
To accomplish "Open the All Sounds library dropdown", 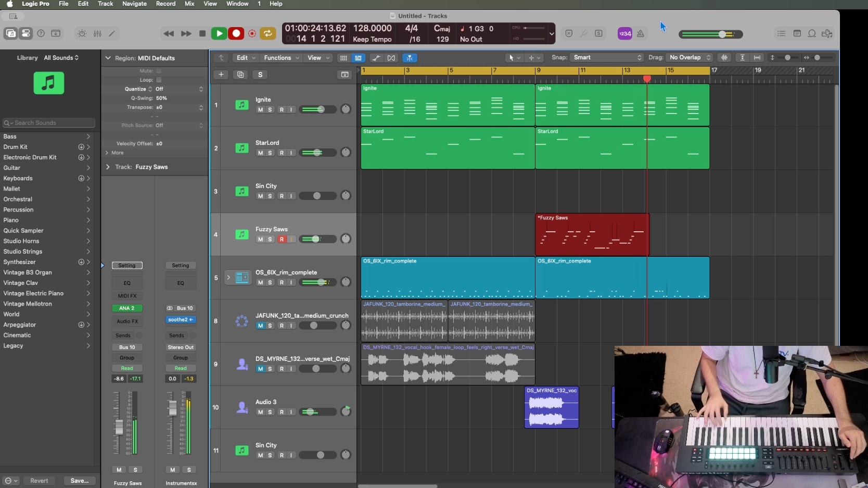I will pyautogui.click(x=61, y=58).
